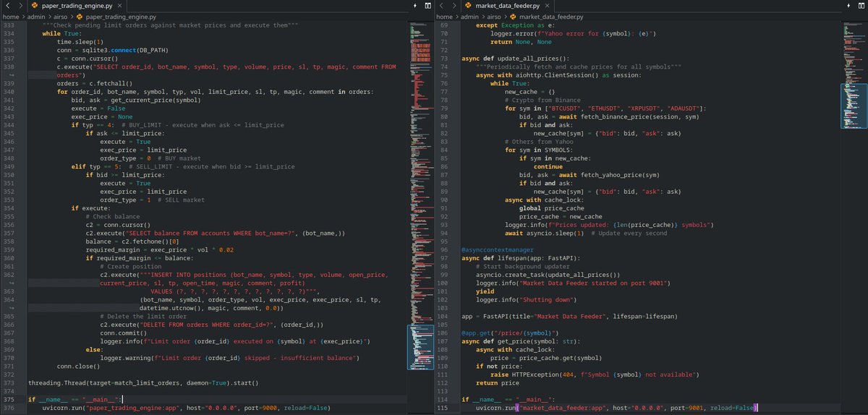Go back in left pane navigation history
Screen dimensions: 868x415
9,5
